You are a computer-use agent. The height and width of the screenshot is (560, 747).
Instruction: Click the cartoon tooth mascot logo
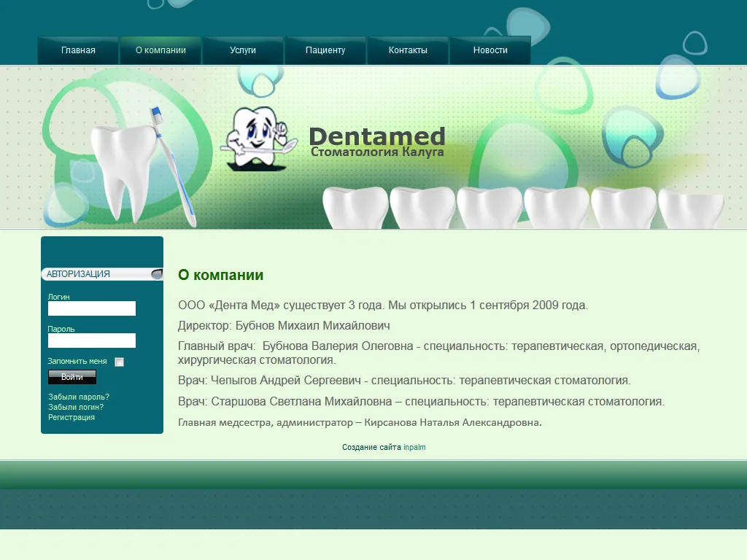[258, 138]
